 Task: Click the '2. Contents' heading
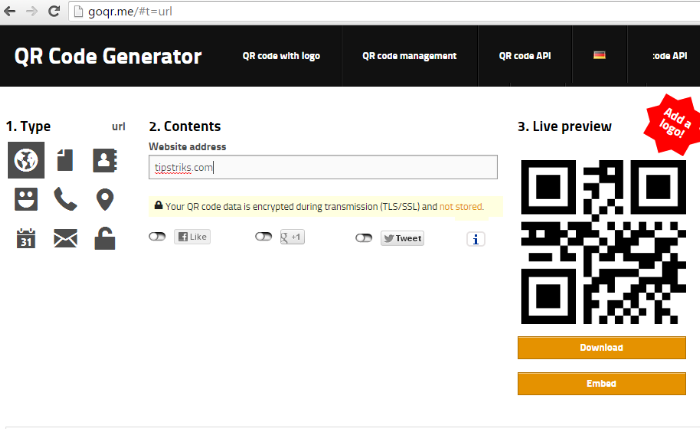185,126
